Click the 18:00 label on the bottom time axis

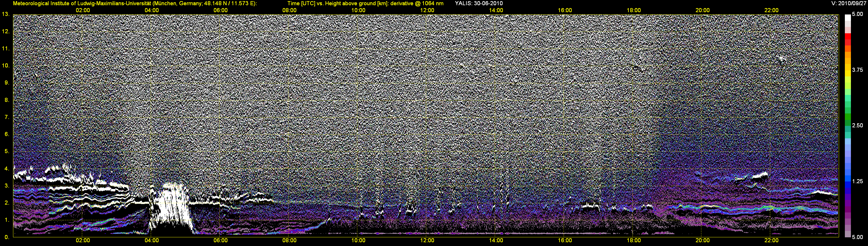(634, 241)
